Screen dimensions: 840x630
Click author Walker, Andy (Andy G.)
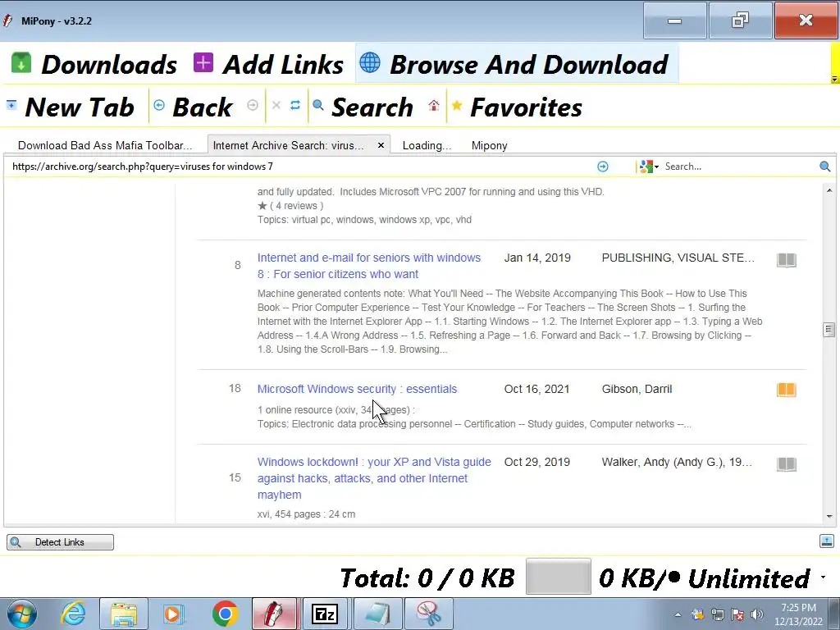677,462
